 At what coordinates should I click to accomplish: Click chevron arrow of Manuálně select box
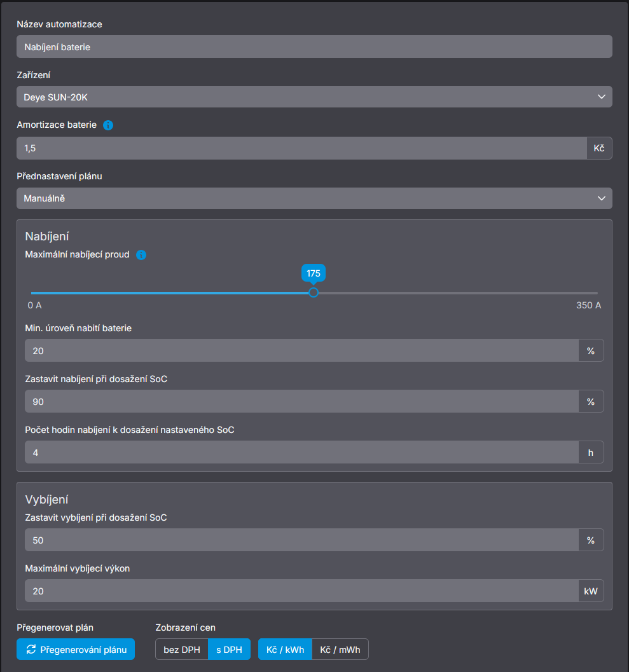(601, 198)
